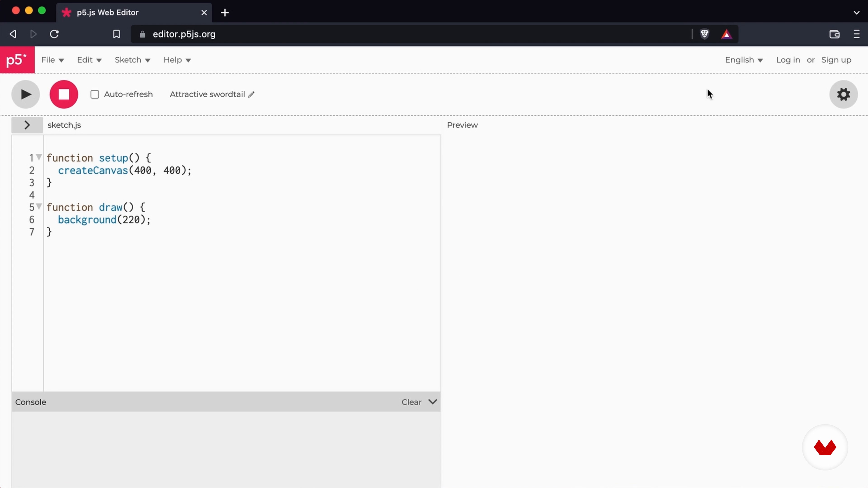The image size is (868, 488).
Task: Click the function draw() code line
Action: pyautogui.click(x=96, y=207)
